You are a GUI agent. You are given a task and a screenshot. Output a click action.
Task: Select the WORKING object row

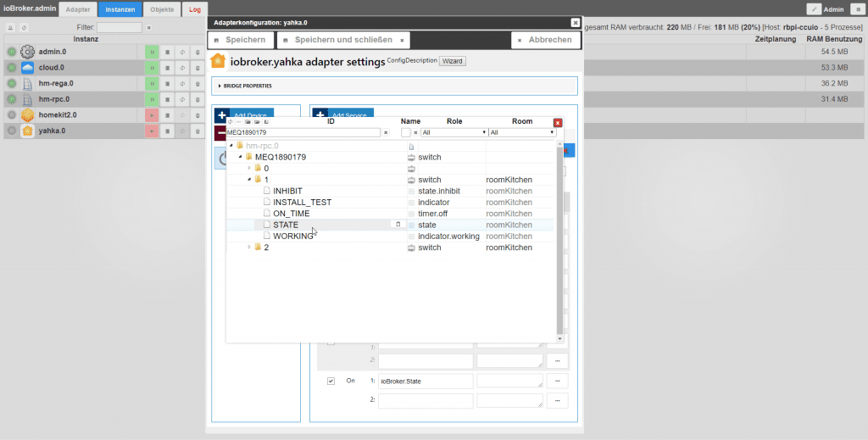[x=390, y=237]
